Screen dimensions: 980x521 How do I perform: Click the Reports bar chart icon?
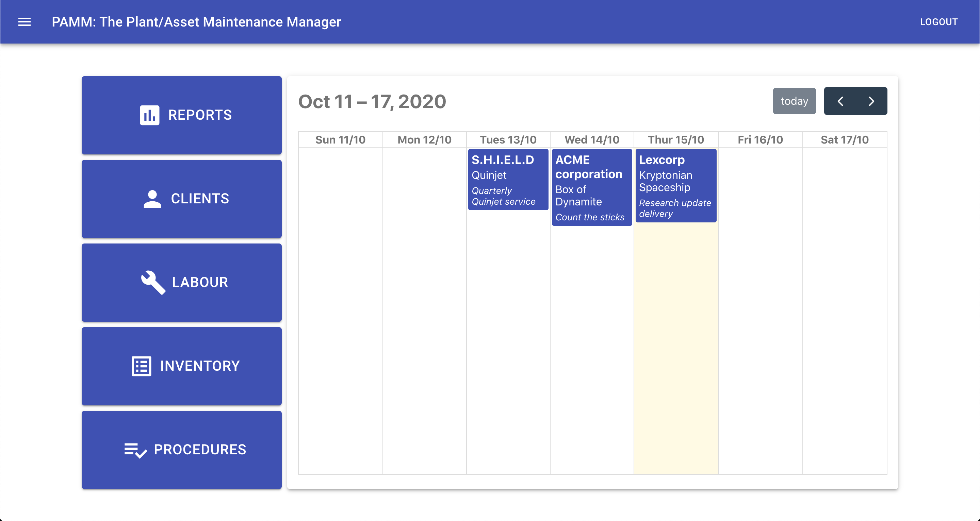pyautogui.click(x=149, y=115)
